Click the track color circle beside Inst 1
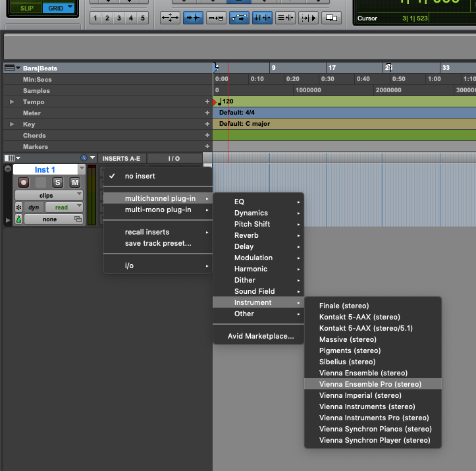 (x=8, y=169)
